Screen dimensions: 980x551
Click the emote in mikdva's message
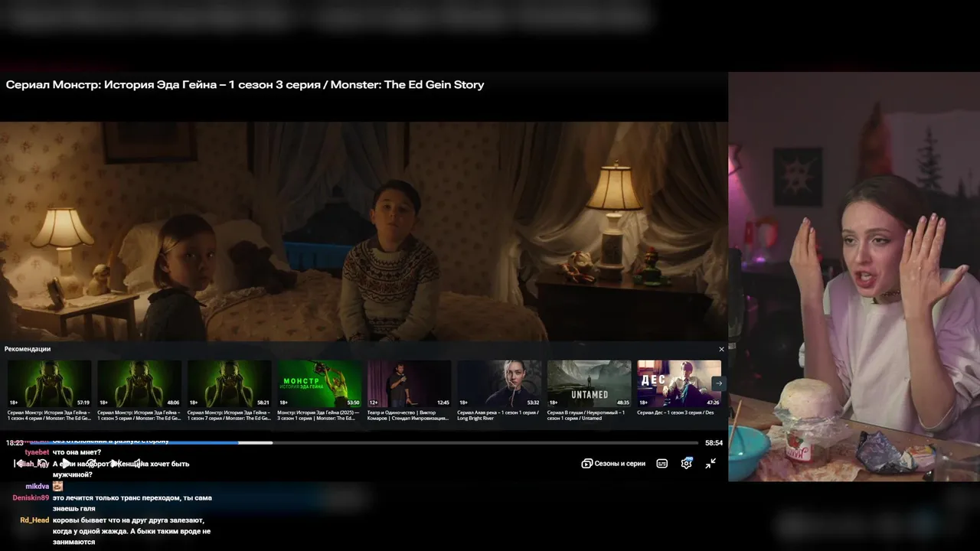pyautogui.click(x=57, y=486)
